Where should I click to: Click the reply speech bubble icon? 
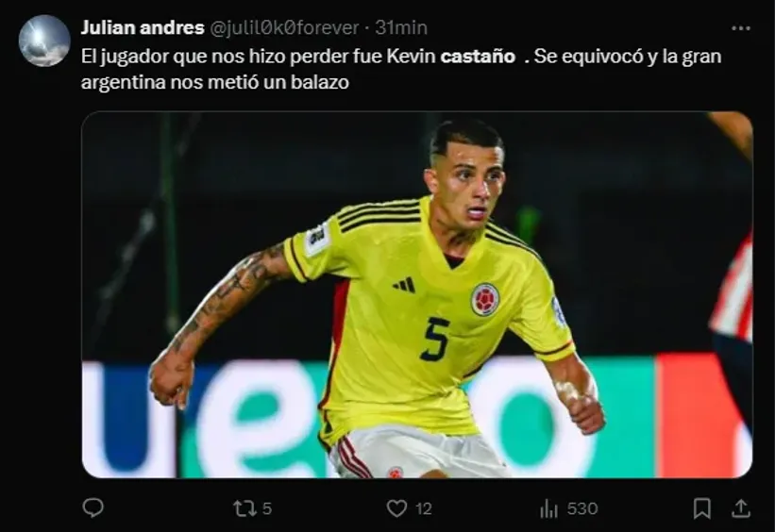(93, 507)
